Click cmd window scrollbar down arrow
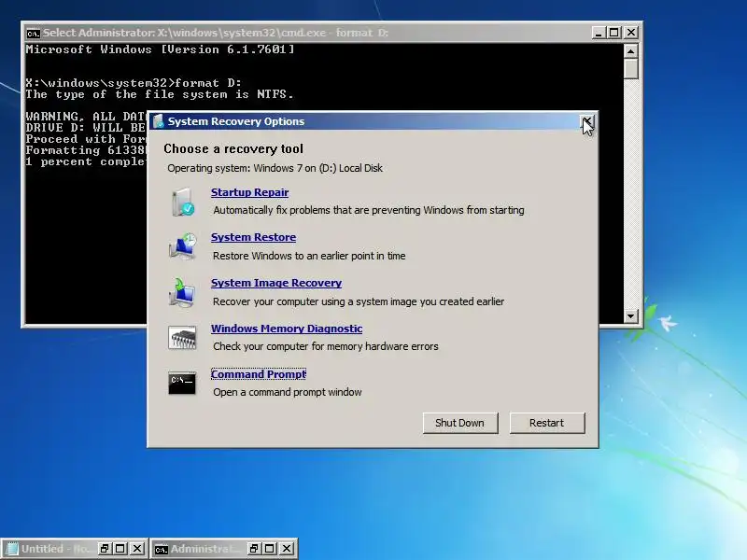This screenshot has width=747, height=560. click(631, 315)
